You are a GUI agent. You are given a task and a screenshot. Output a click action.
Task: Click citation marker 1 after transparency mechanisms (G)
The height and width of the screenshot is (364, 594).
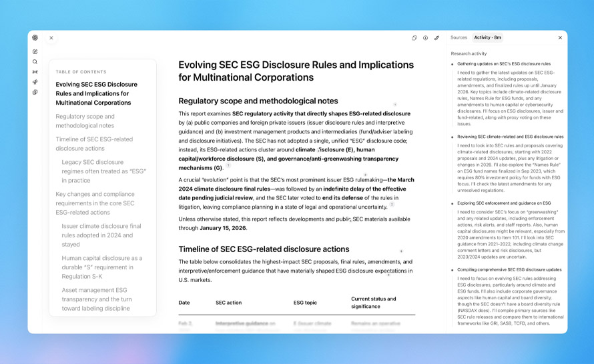tap(228, 166)
